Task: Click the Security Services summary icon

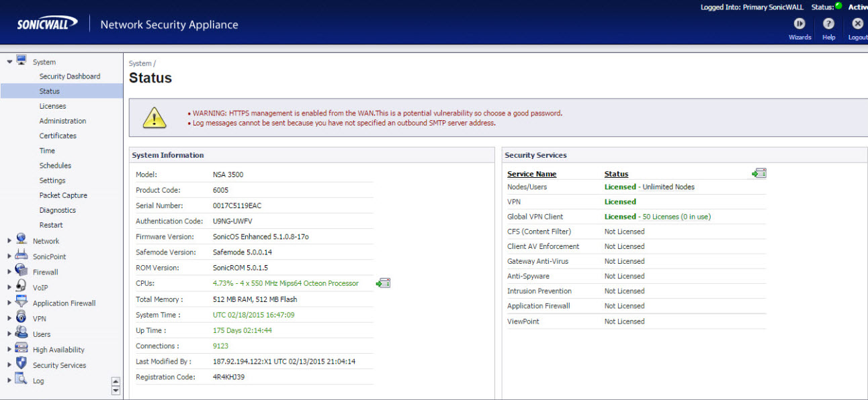Action: (758, 173)
